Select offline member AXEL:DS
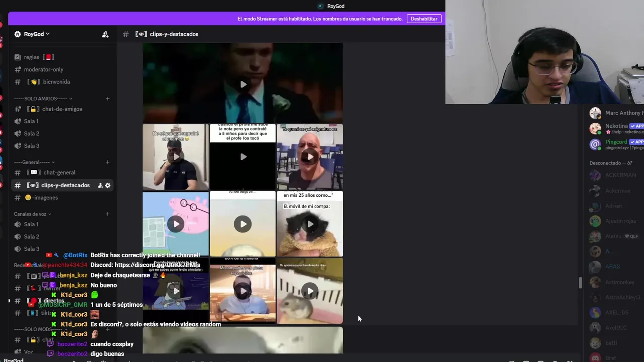 click(x=616, y=313)
